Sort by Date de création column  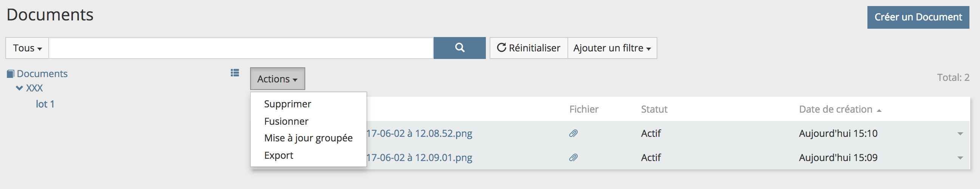[x=835, y=110]
